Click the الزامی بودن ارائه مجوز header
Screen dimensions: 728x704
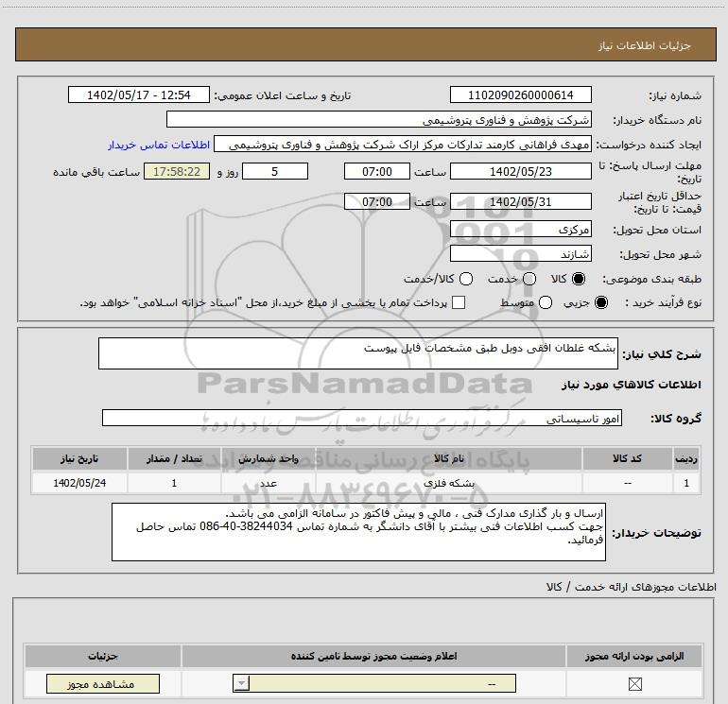[633, 656]
